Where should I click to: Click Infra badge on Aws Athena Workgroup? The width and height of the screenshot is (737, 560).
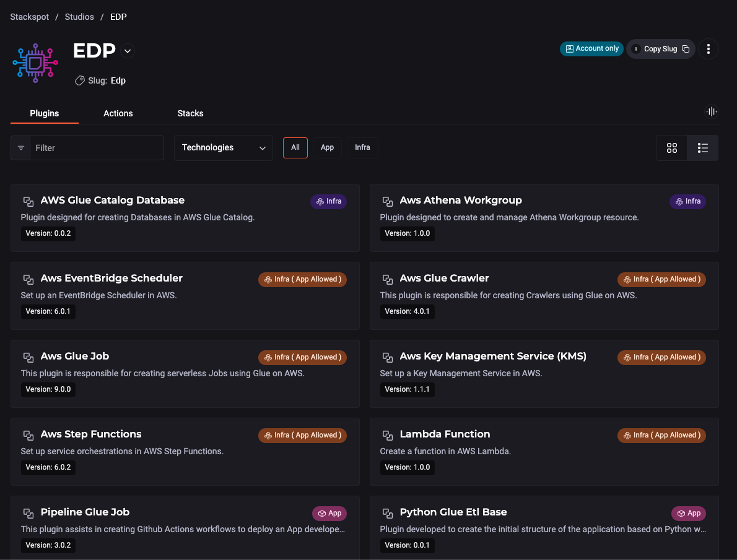pyautogui.click(x=687, y=202)
